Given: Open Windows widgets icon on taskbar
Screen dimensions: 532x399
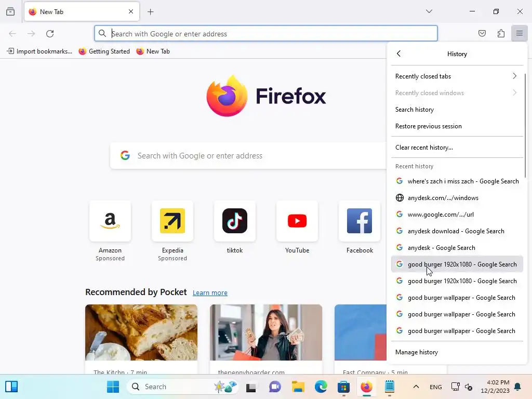Looking at the screenshot, I should 11,387.
